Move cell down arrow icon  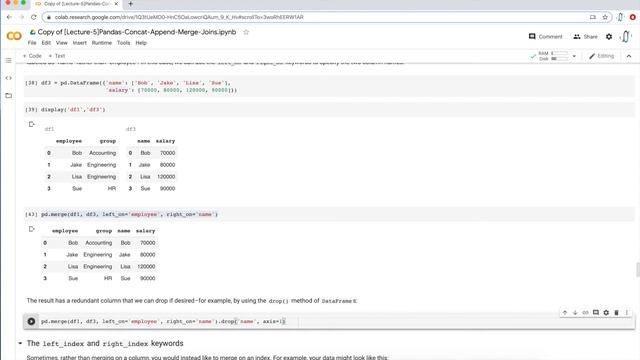point(575,313)
